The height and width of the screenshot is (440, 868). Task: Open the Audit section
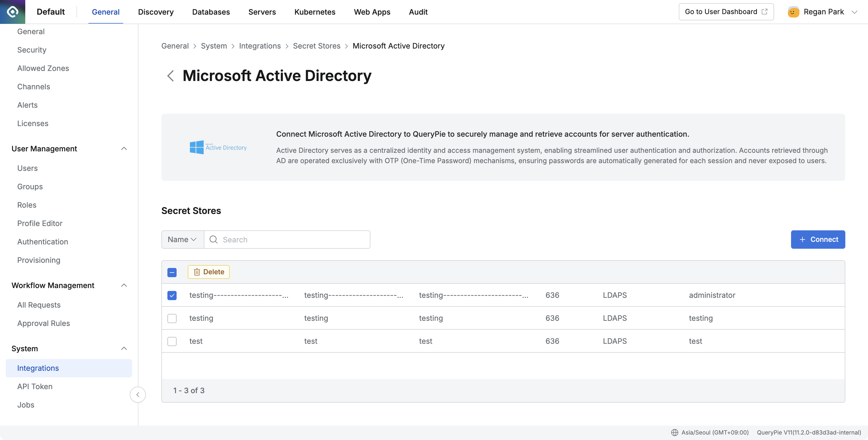pos(418,12)
